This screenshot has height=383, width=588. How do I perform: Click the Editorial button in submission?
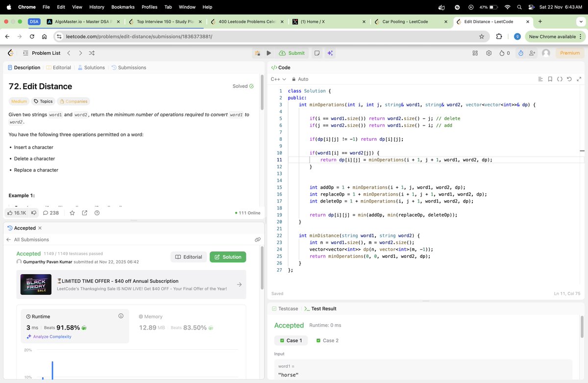pos(189,257)
